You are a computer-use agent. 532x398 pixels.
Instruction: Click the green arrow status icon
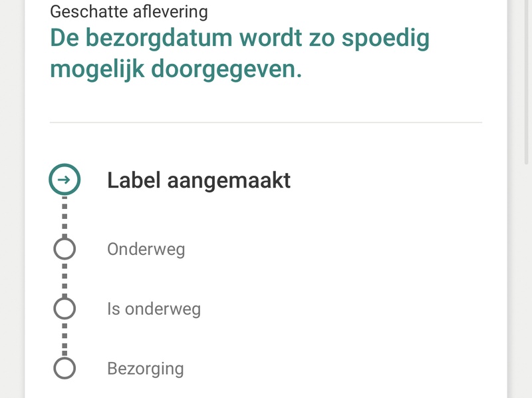(65, 180)
